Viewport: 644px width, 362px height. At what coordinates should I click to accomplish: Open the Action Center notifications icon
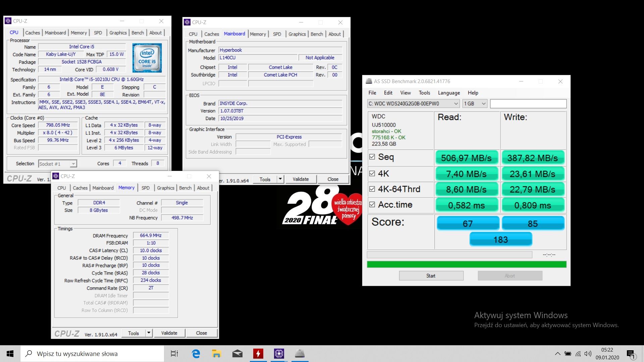click(631, 354)
